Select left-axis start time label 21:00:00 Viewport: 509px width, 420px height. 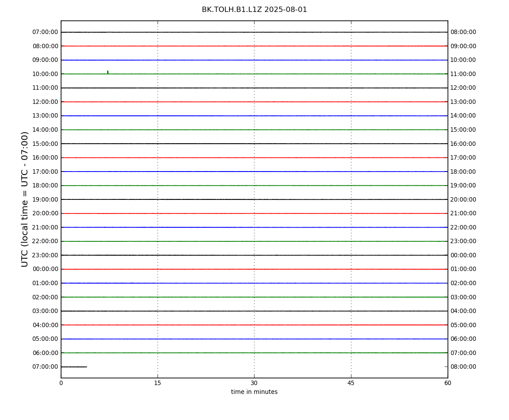45,227
